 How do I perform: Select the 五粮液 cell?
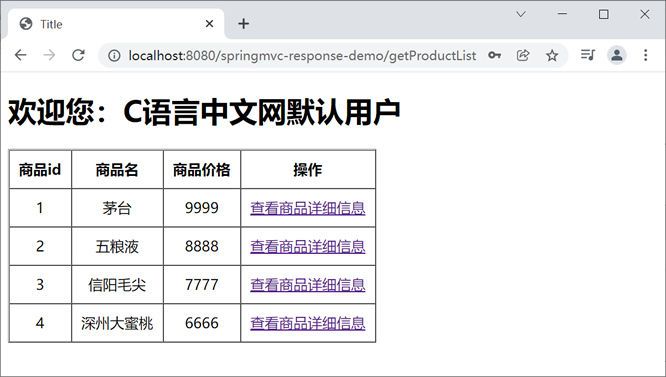click(117, 246)
